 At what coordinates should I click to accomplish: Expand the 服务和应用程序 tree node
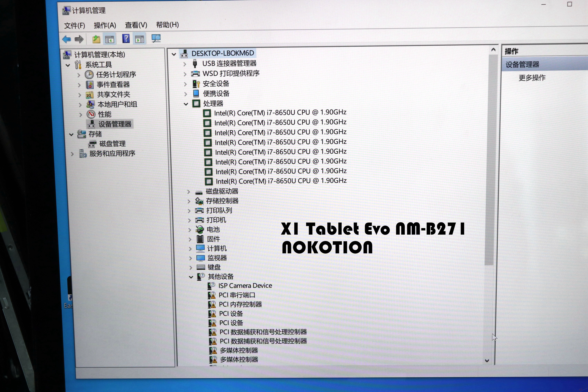tap(72, 154)
